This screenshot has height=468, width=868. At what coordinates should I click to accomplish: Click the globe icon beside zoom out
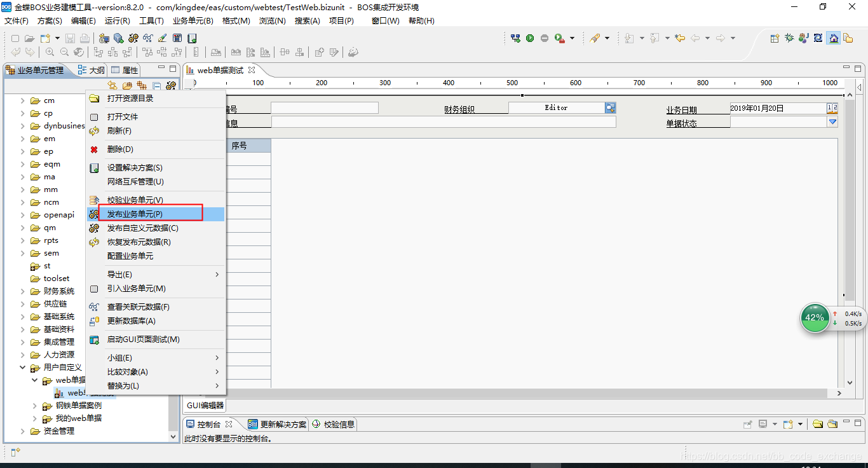[79, 52]
